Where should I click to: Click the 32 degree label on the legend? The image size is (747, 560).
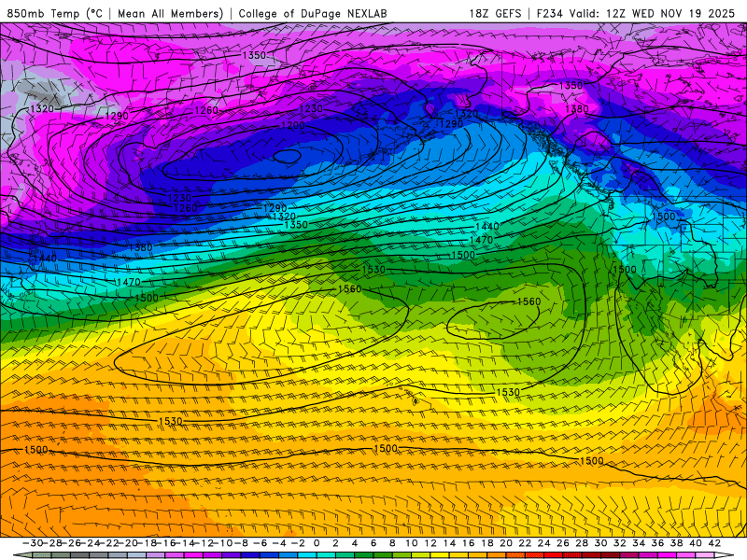click(620, 543)
